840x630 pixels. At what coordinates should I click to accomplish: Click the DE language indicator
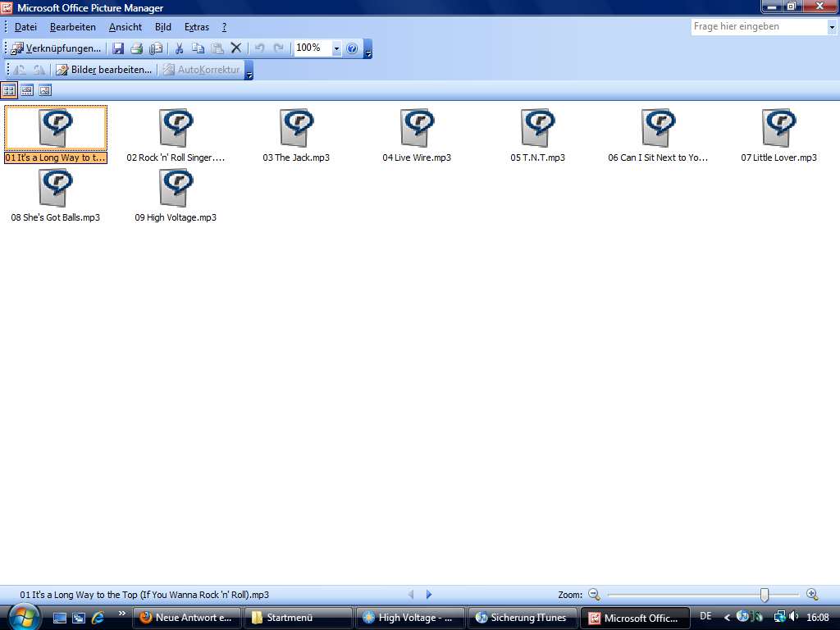[705, 617]
